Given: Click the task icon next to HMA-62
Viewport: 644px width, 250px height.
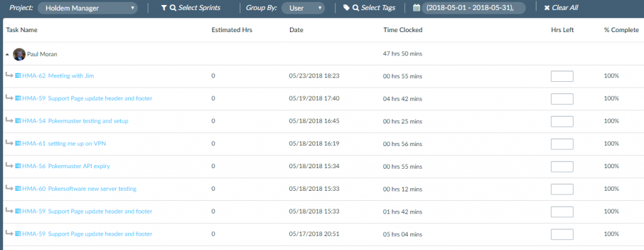Looking at the screenshot, I should [18, 76].
